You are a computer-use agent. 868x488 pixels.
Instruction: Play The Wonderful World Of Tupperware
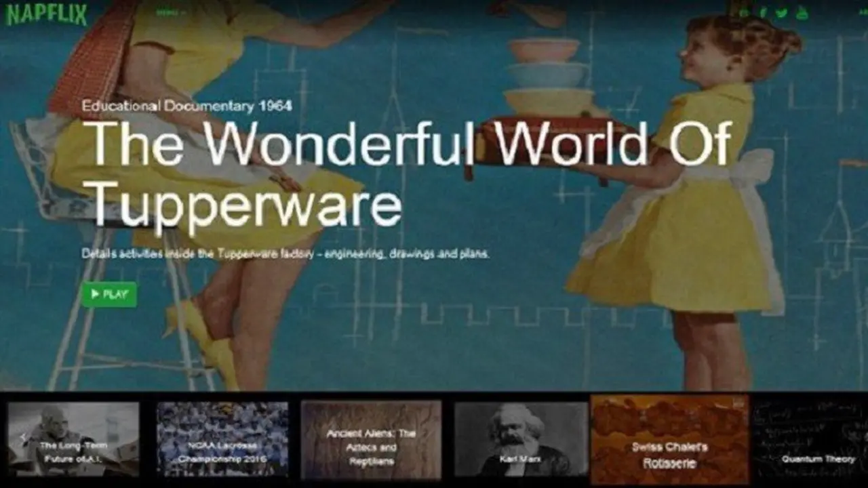click(109, 294)
